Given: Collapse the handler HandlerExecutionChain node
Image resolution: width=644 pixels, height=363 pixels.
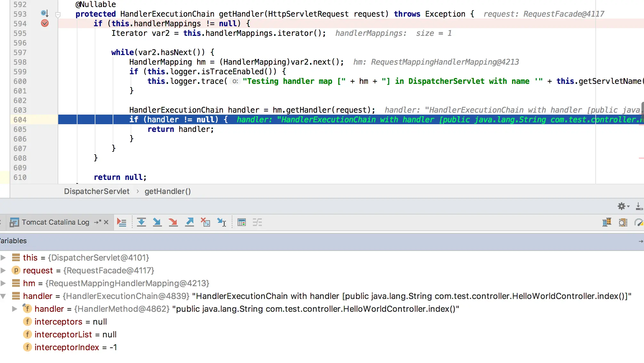Looking at the screenshot, I should [x=3, y=296].
